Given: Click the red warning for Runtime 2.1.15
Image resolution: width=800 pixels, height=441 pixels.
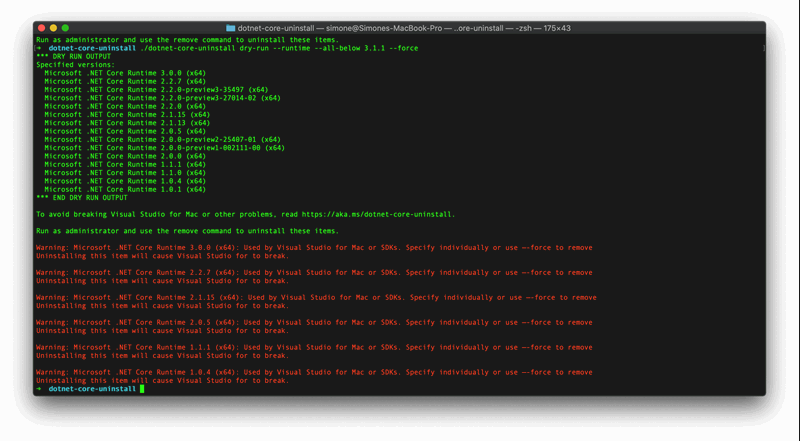Looking at the screenshot, I should tap(316, 302).
